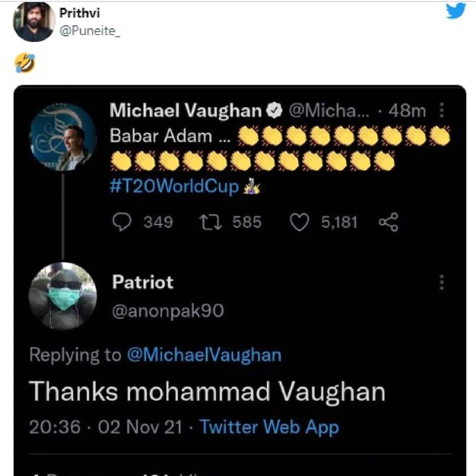Click the retweet arrows icon
The height and width of the screenshot is (476, 476).
pyautogui.click(x=210, y=222)
